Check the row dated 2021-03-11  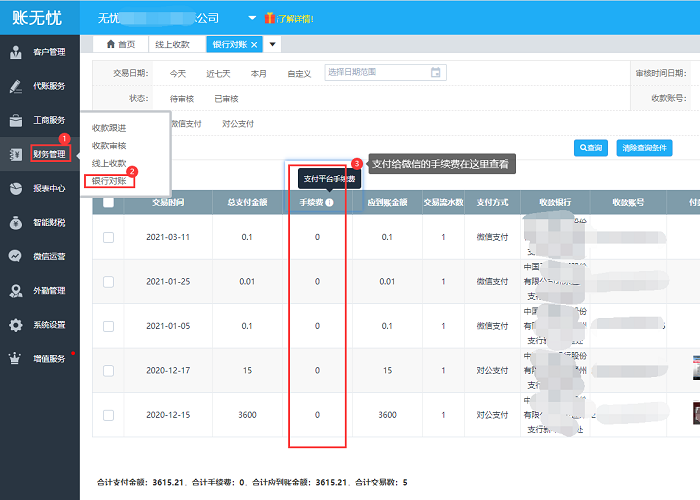point(108,237)
